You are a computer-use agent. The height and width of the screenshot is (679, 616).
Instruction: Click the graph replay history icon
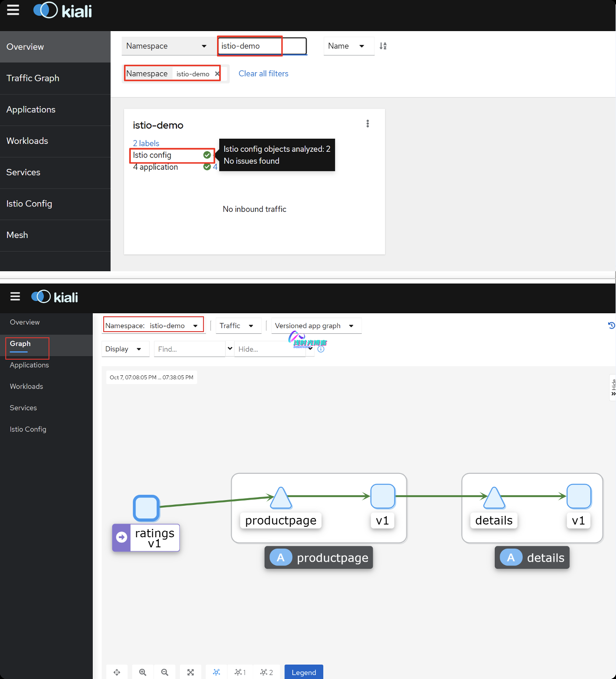611,325
